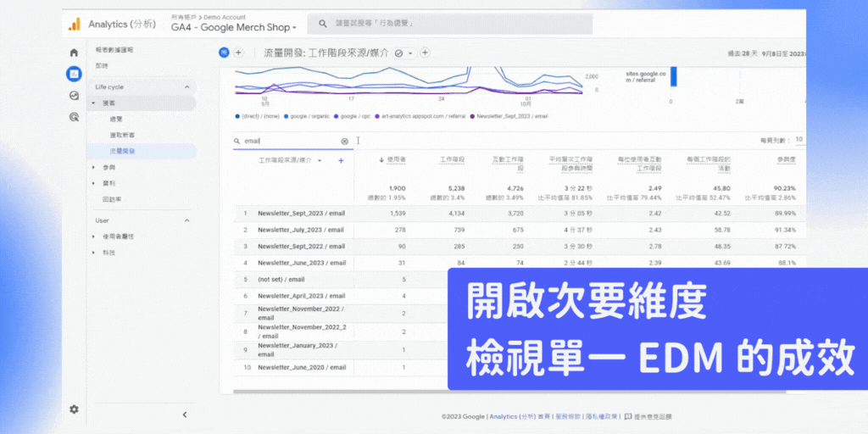Viewport: 868px width, 434px height.
Task: Click the blue plus to add secondary dimension
Action: (341, 160)
